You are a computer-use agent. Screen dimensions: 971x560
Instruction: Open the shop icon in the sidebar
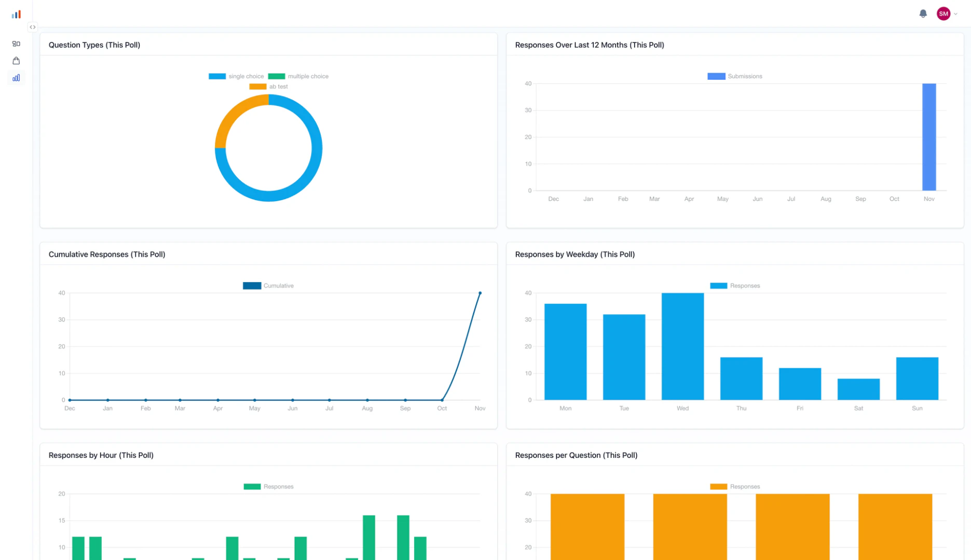16,61
